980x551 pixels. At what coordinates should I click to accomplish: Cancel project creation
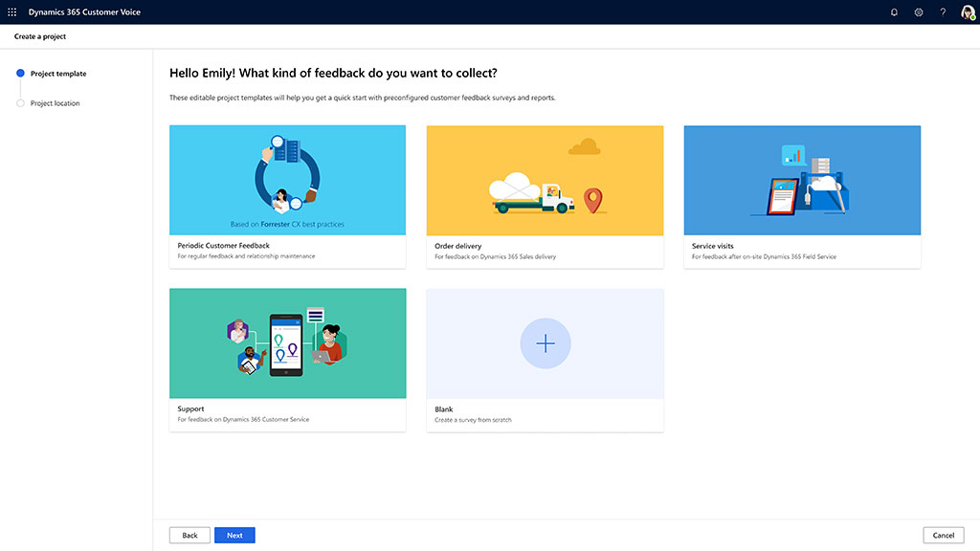944,535
